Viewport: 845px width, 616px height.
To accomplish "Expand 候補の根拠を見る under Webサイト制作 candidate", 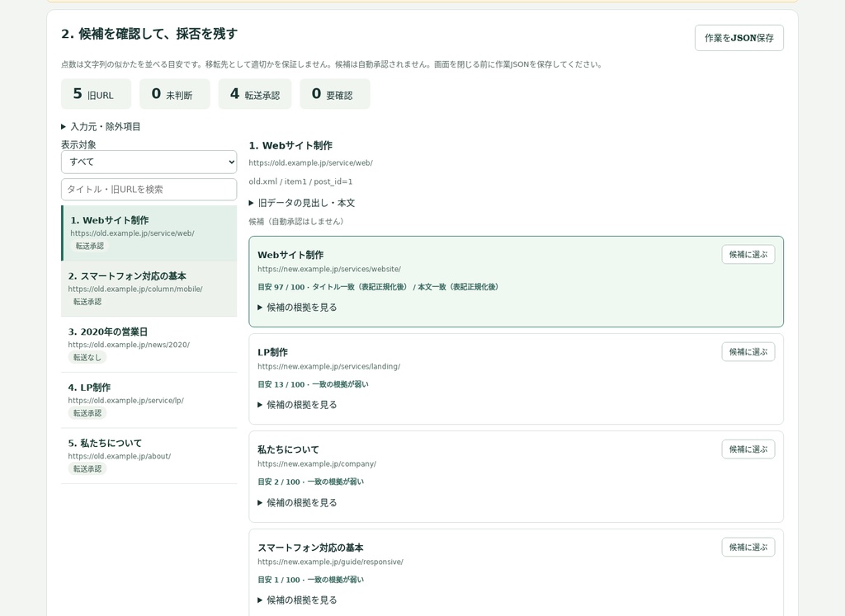I will [x=297, y=308].
